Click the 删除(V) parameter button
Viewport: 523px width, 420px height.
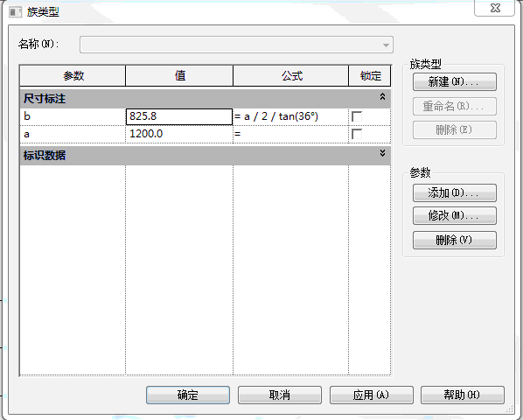[455, 240]
